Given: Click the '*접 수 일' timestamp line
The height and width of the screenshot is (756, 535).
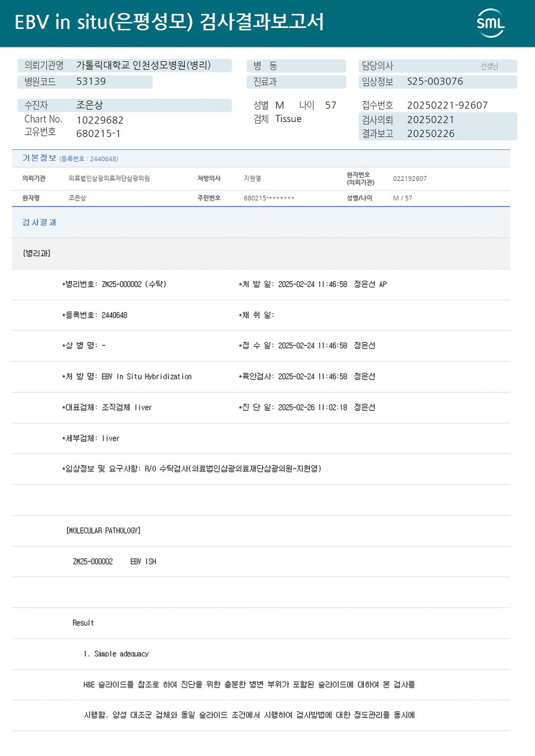Looking at the screenshot, I should click(x=307, y=346).
